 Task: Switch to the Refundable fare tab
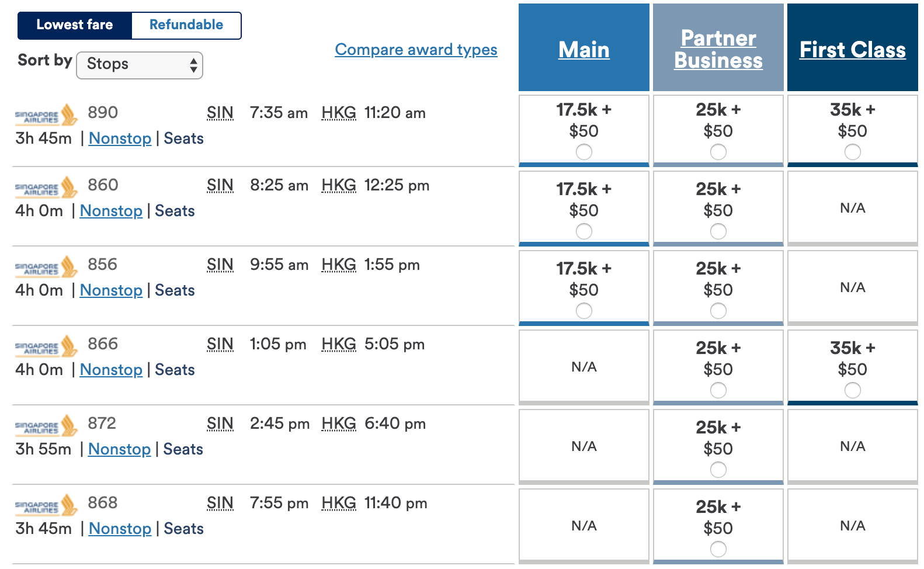click(186, 25)
